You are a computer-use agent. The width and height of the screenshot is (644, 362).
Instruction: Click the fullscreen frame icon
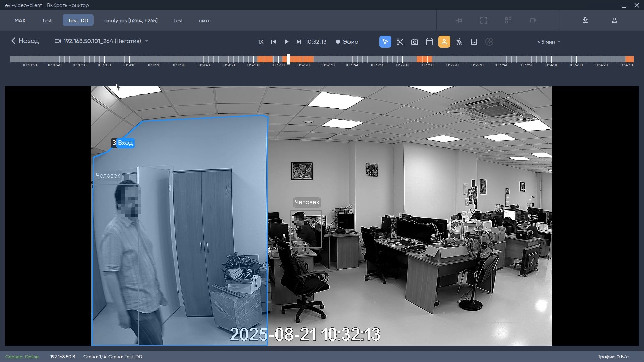point(484,20)
